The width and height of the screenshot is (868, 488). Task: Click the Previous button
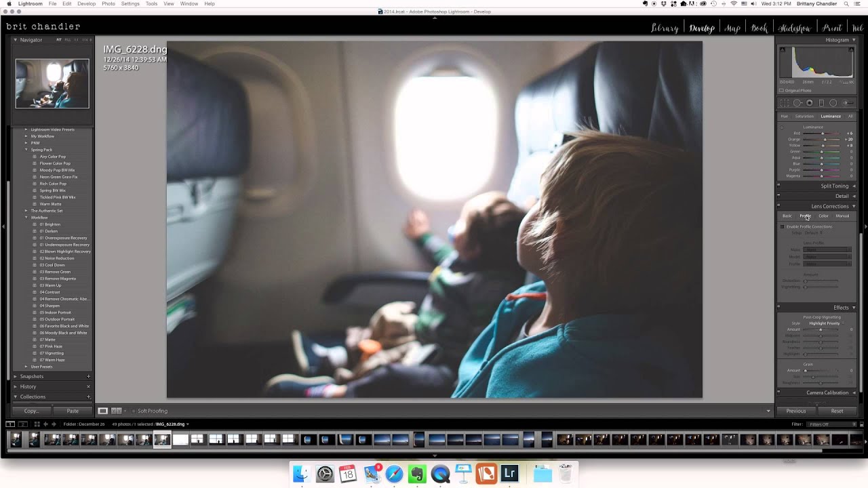796,411
